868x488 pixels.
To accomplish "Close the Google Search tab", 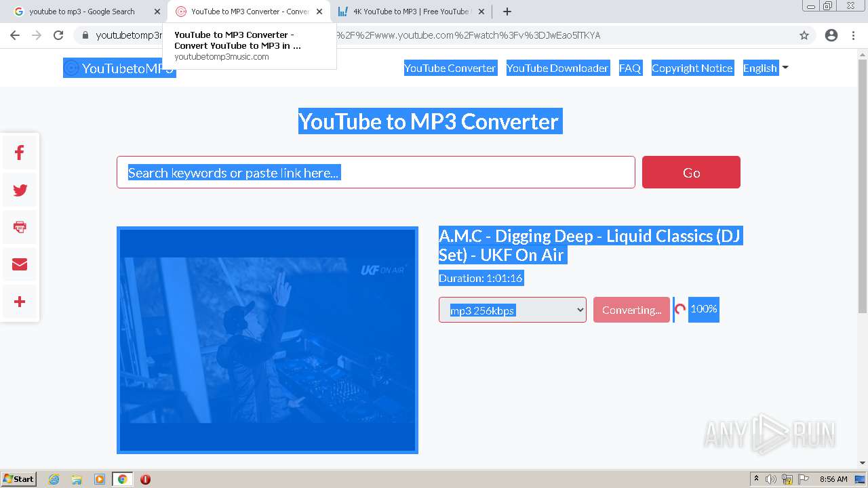I will 157,12.
